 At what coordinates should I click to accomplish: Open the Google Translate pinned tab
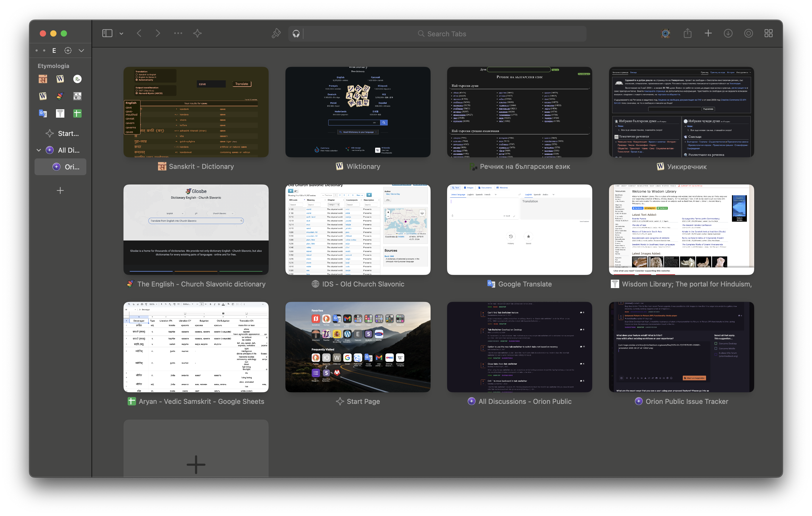(x=43, y=113)
